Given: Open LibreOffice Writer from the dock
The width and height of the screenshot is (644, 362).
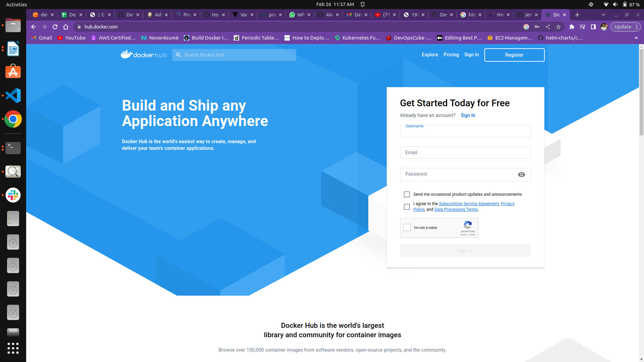Looking at the screenshot, I should coord(13,49).
